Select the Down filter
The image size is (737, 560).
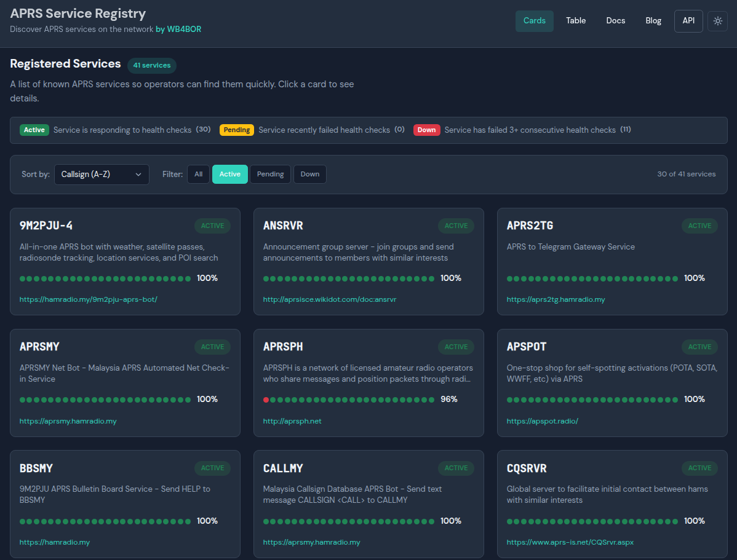pyautogui.click(x=309, y=175)
